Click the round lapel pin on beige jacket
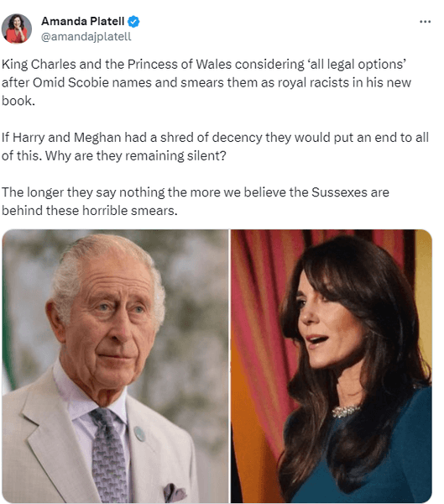This screenshot has width=444, height=504. (x=139, y=433)
